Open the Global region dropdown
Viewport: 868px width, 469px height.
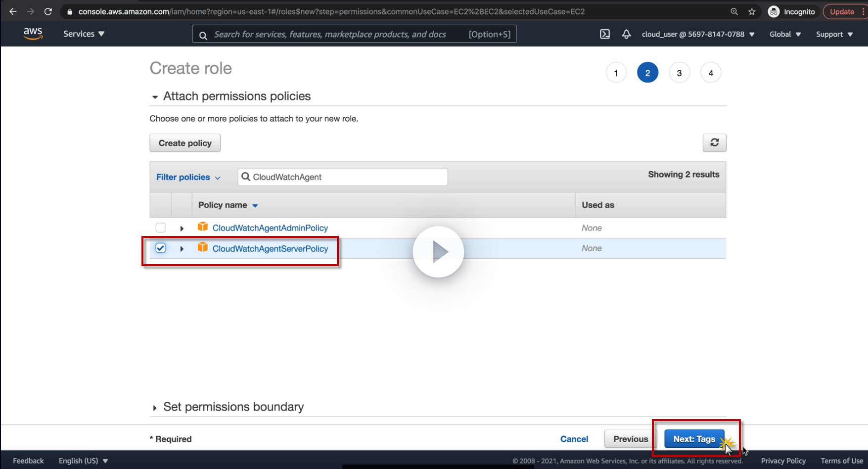pyautogui.click(x=785, y=34)
